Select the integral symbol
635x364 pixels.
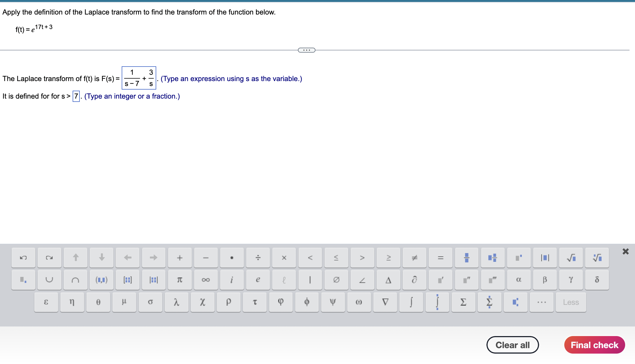[411, 302]
